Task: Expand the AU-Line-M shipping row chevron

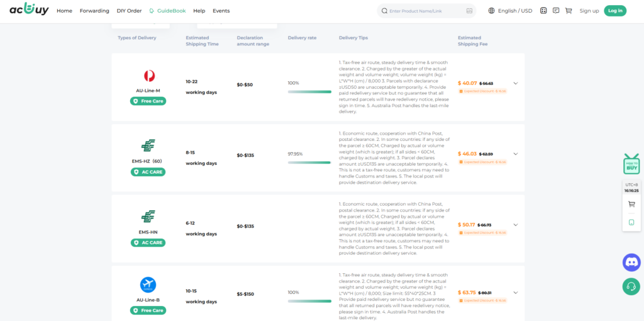Action: (516, 83)
